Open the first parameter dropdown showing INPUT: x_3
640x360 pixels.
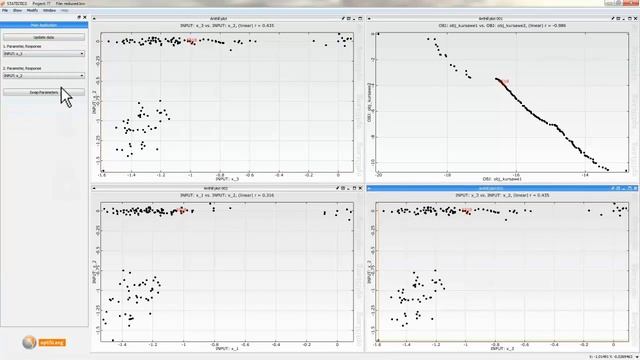(44, 54)
